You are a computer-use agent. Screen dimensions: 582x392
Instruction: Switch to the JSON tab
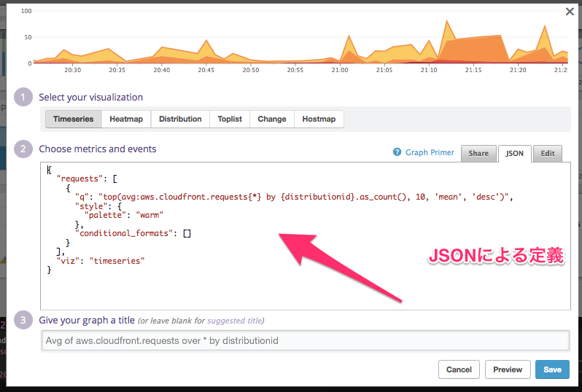[515, 153]
